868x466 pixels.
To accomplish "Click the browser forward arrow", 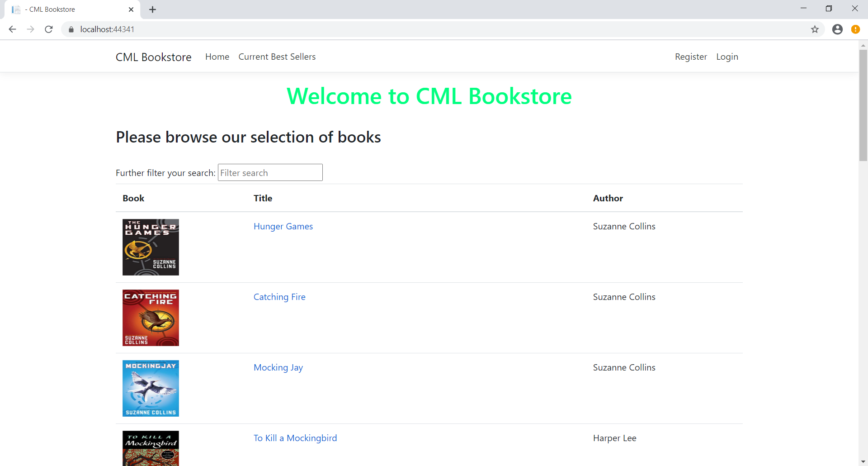I will [x=30, y=29].
